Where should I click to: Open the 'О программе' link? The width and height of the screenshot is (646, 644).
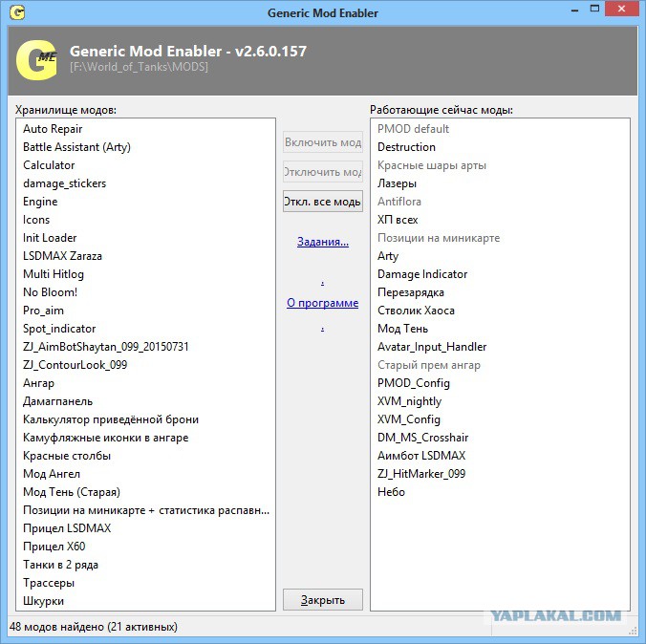[323, 303]
